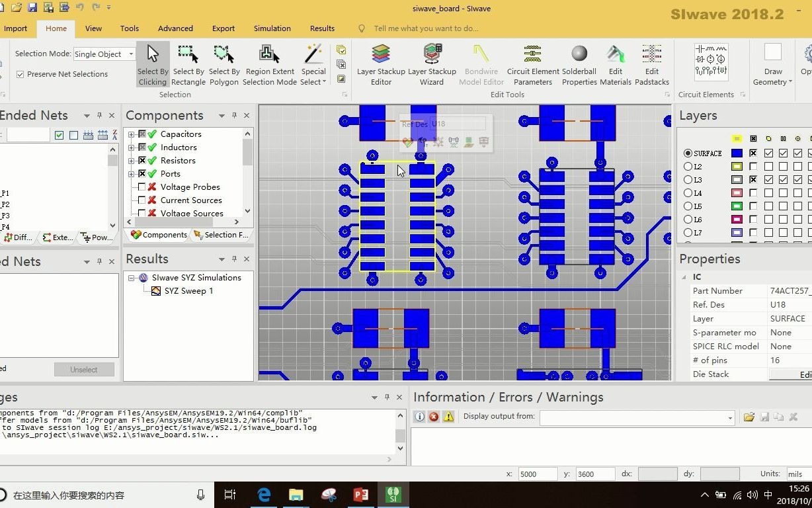Pin the Results panel

(234, 259)
